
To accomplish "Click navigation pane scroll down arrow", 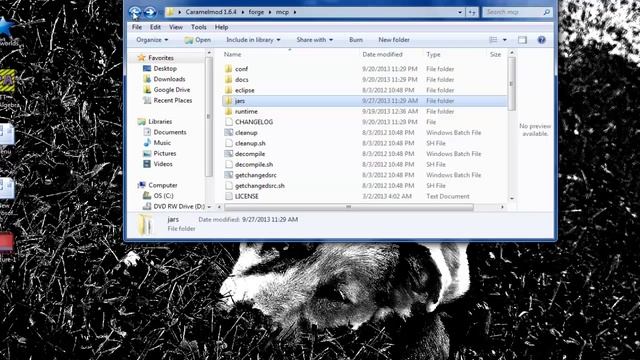I will coord(209,207).
